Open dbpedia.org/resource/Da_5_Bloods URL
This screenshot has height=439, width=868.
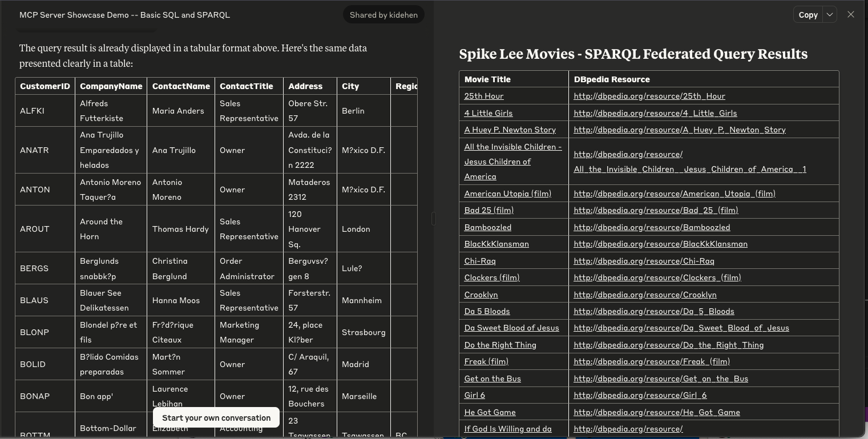coord(654,311)
